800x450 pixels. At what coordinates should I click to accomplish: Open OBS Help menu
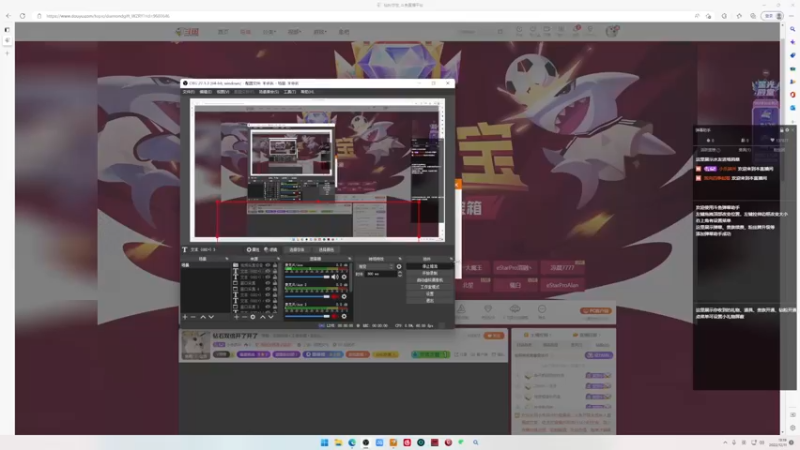[x=307, y=92]
